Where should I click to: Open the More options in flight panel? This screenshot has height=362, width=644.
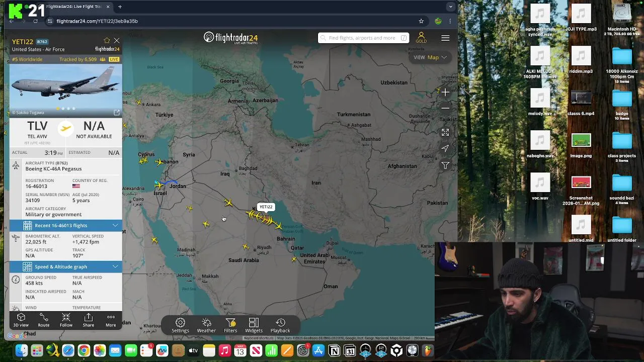(111, 320)
